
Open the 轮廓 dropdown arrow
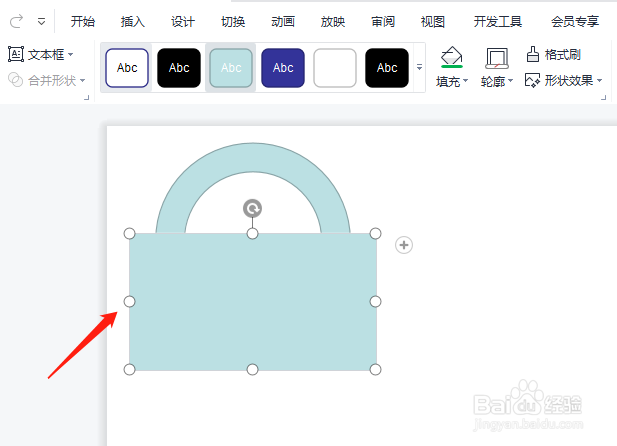coord(510,81)
